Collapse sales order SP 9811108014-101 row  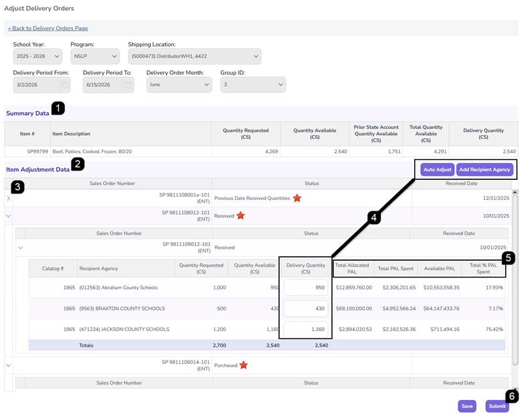tap(8, 365)
